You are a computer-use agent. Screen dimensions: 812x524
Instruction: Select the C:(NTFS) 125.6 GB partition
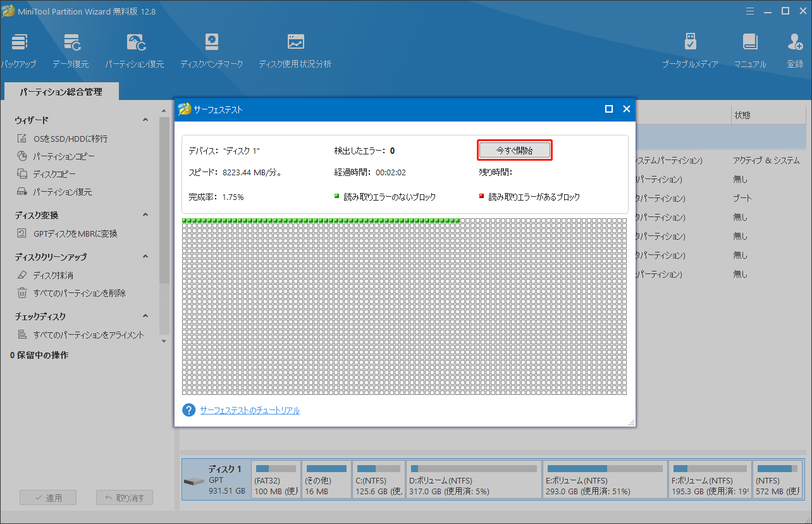click(378, 479)
